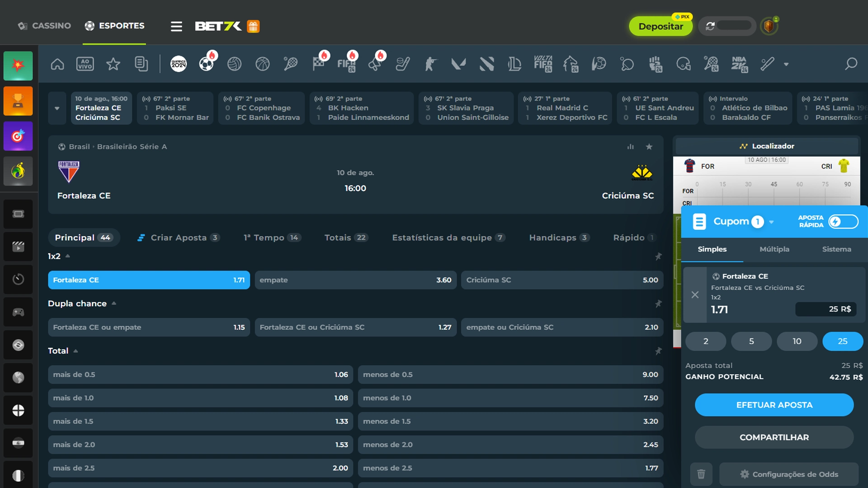Expand more sports dropdown arrow
Image resolution: width=868 pixels, height=488 pixels.
786,64
